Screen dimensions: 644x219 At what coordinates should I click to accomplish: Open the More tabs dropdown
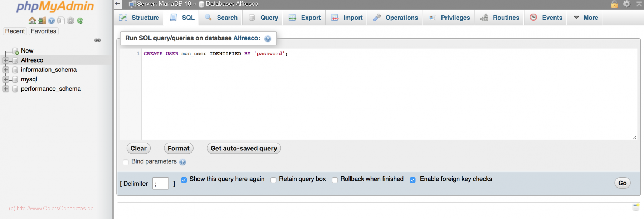click(x=585, y=18)
